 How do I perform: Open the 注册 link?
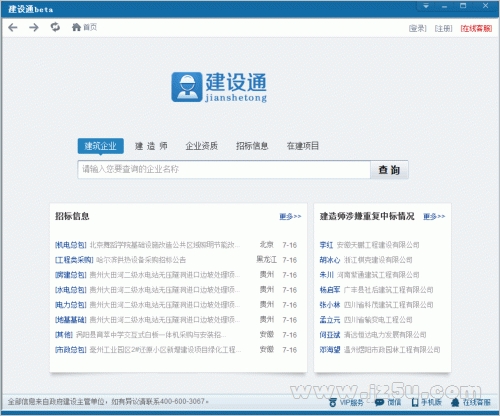pos(443,29)
